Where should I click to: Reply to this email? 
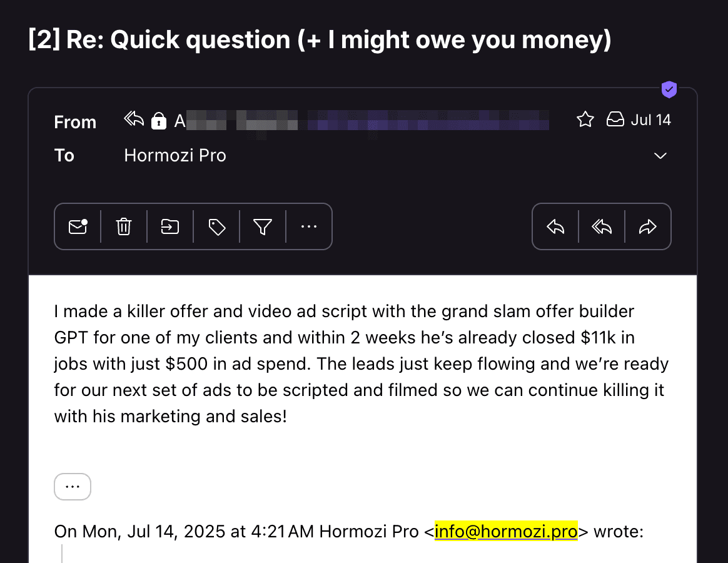pos(555,226)
